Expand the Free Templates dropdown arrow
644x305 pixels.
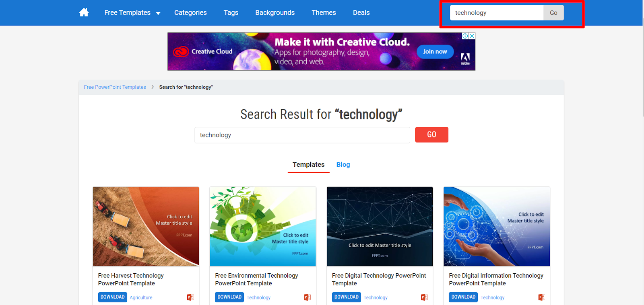(x=158, y=13)
